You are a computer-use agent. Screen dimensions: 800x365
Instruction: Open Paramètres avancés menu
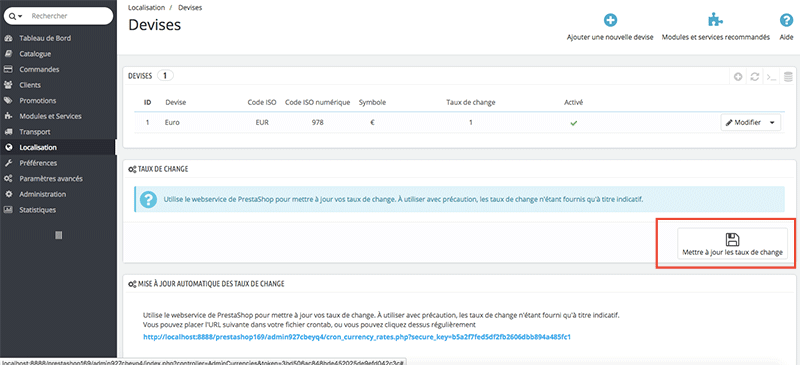(51, 179)
